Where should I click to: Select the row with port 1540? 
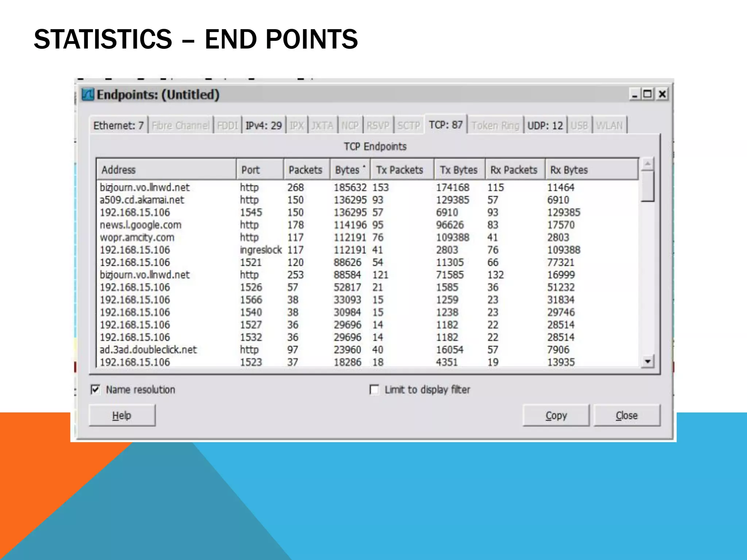coord(368,312)
